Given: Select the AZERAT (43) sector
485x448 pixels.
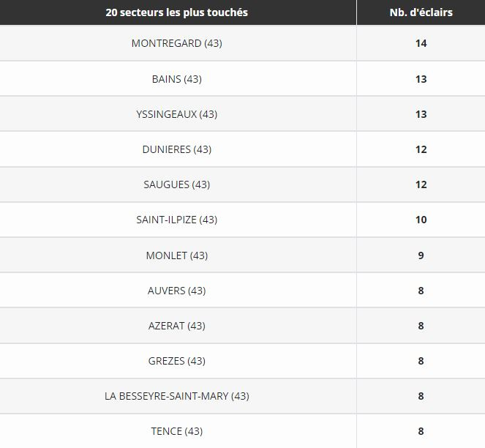Looking at the screenshot, I should click(176, 326).
